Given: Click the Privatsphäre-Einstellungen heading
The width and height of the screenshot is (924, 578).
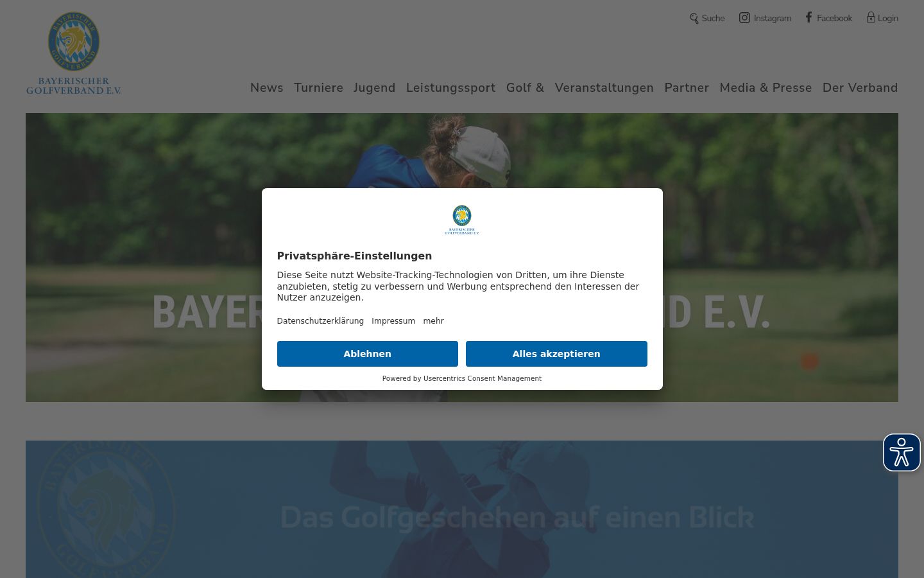Looking at the screenshot, I should point(354,256).
